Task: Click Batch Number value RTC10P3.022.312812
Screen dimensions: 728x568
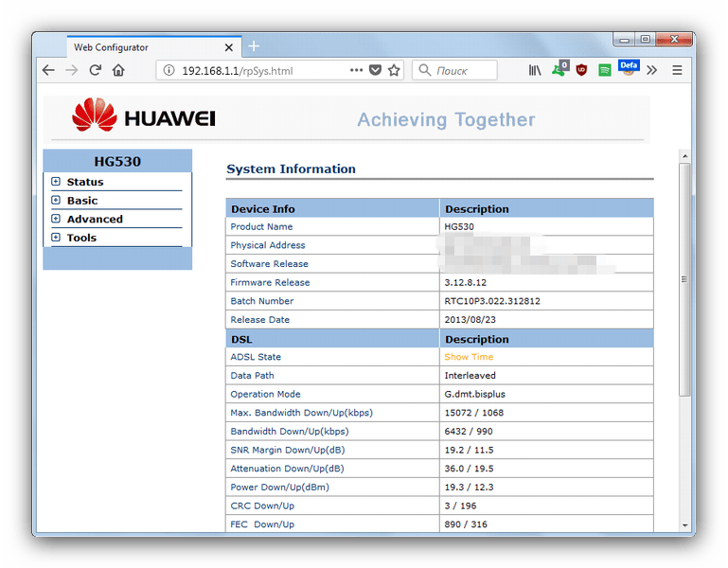Action: pyautogui.click(x=492, y=301)
